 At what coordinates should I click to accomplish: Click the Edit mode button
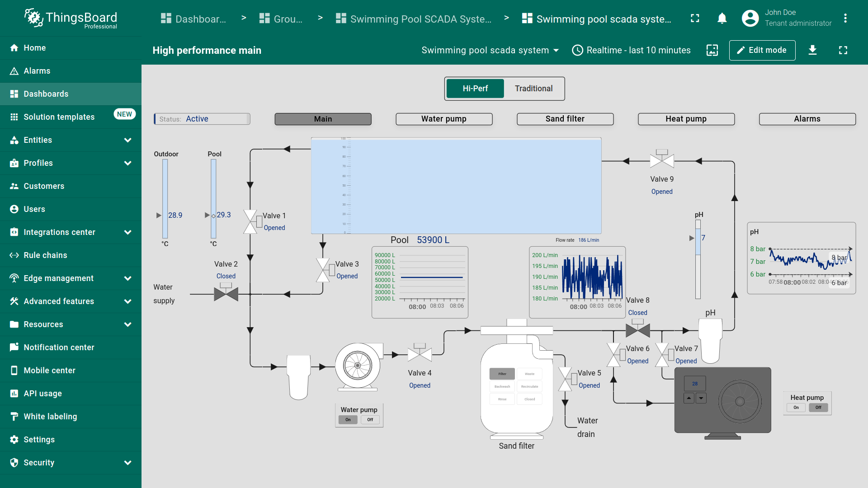762,50
